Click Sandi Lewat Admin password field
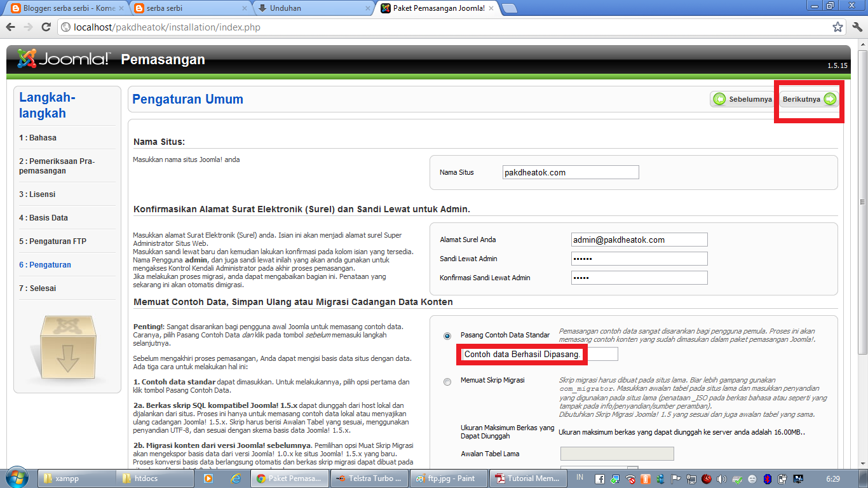Image resolution: width=868 pixels, height=488 pixels. coord(639,259)
